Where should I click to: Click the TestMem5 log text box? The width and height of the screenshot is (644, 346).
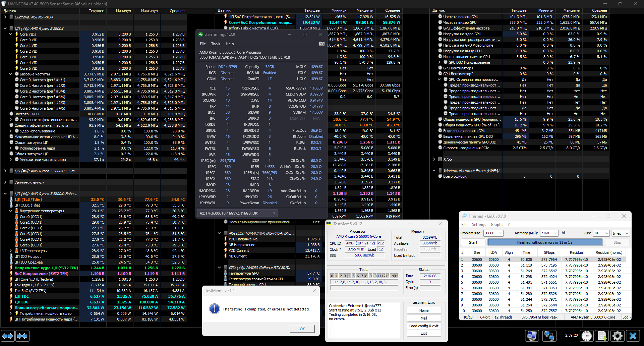[364, 321]
